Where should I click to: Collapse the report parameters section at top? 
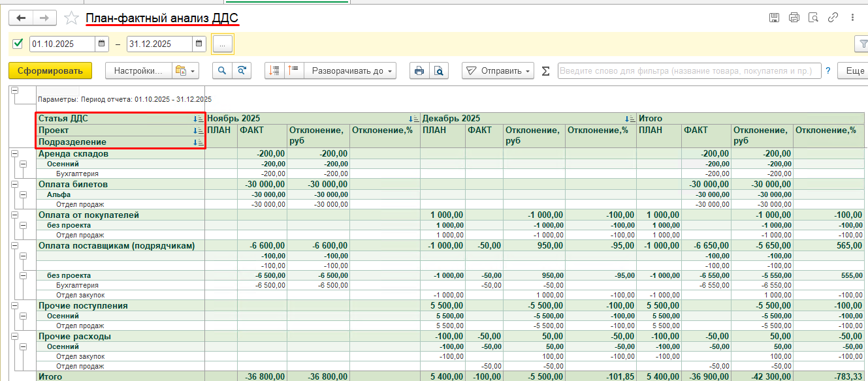14,91
